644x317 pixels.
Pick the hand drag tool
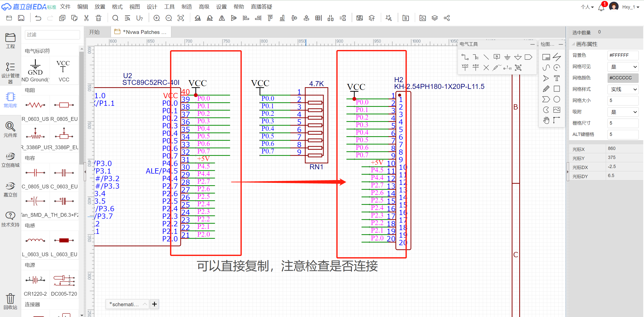546,120
